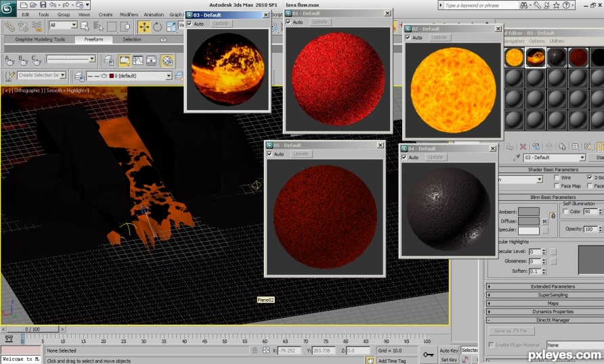Image resolution: width=604 pixels, height=364 pixels.
Task: Click the Set Key button
Action: pos(449,359)
